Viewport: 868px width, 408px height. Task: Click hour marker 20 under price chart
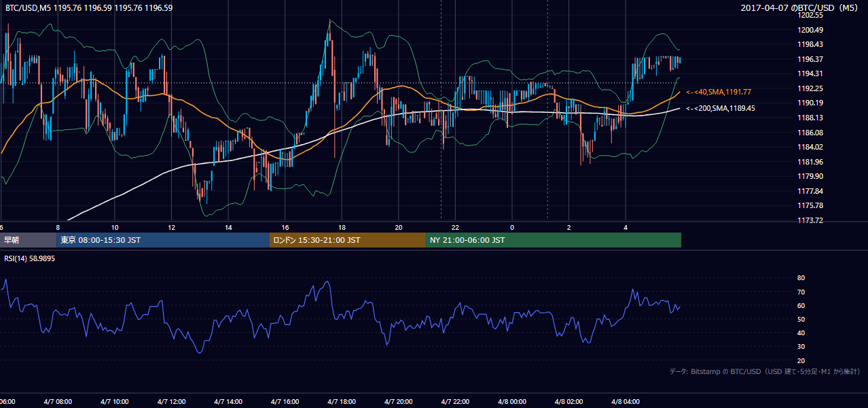pos(399,227)
